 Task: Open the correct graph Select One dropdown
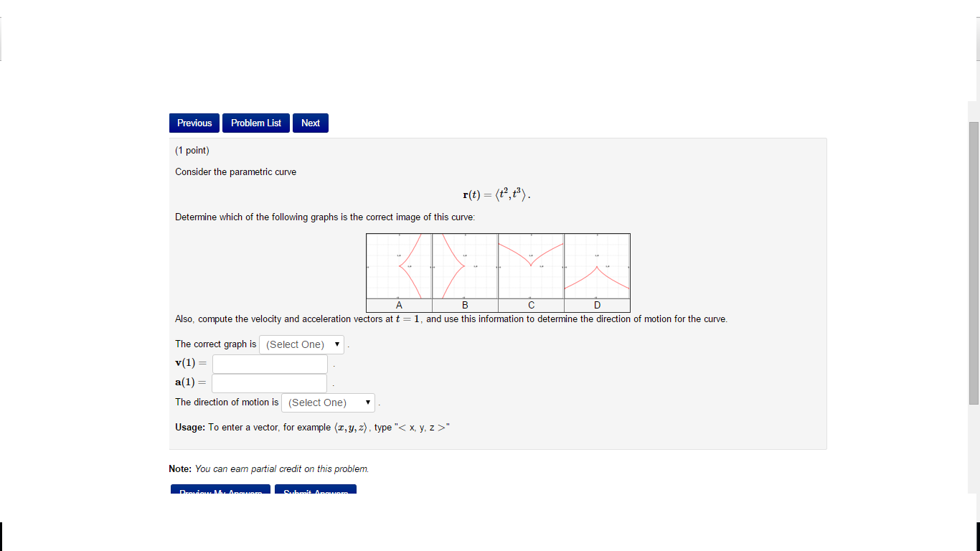[301, 344]
